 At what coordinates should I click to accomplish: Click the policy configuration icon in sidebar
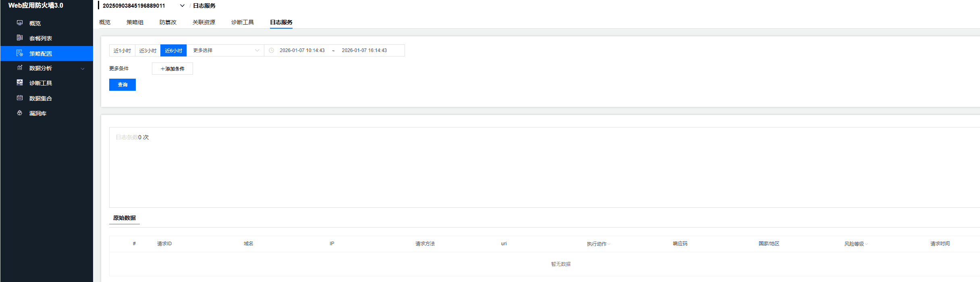pyautogui.click(x=19, y=53)
